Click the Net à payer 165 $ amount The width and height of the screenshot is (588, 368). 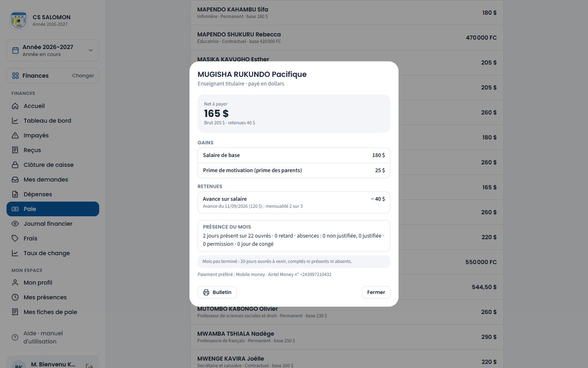pos(216,113)
